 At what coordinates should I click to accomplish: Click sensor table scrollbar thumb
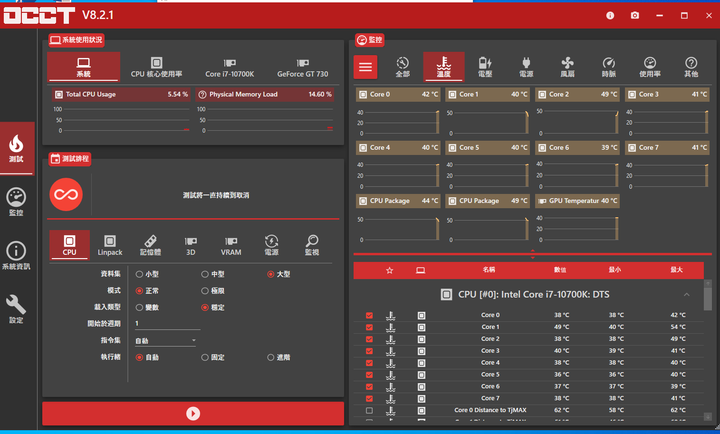(x=708, y=299)
